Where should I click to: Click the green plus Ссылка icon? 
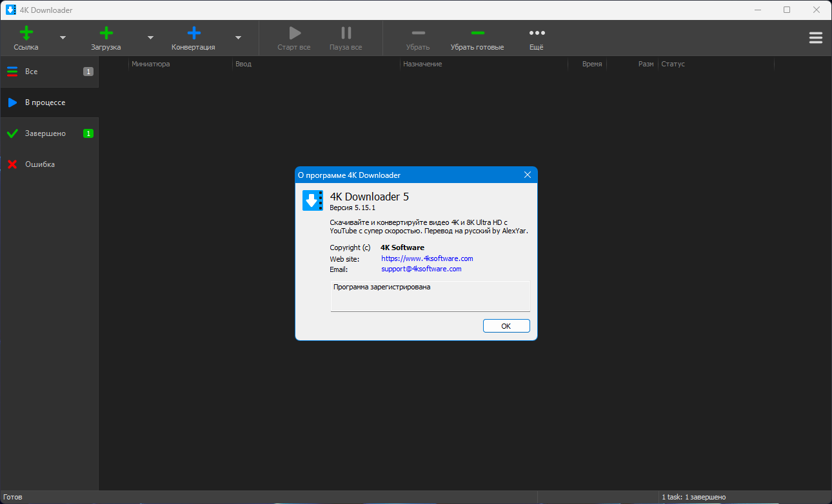point(26,33)
